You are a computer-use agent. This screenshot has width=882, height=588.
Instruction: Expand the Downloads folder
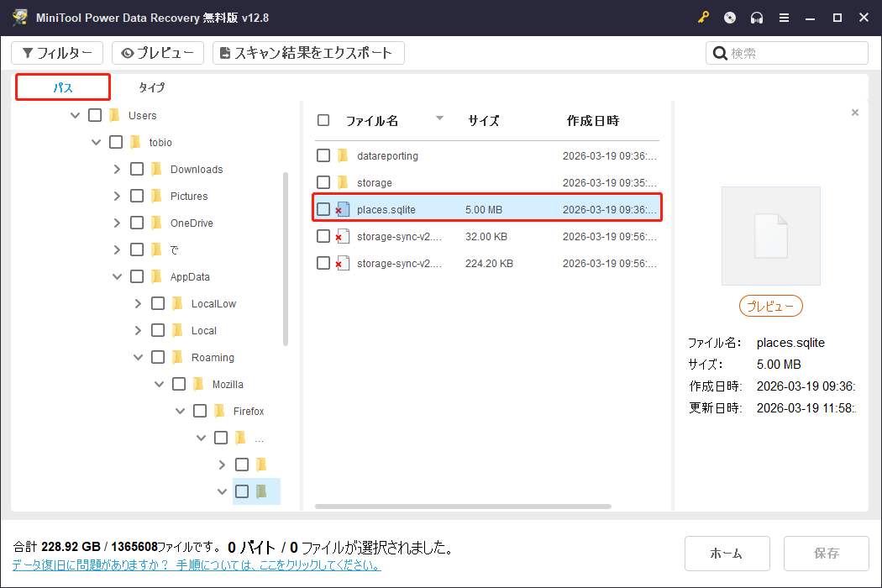[x=117, y=169]
